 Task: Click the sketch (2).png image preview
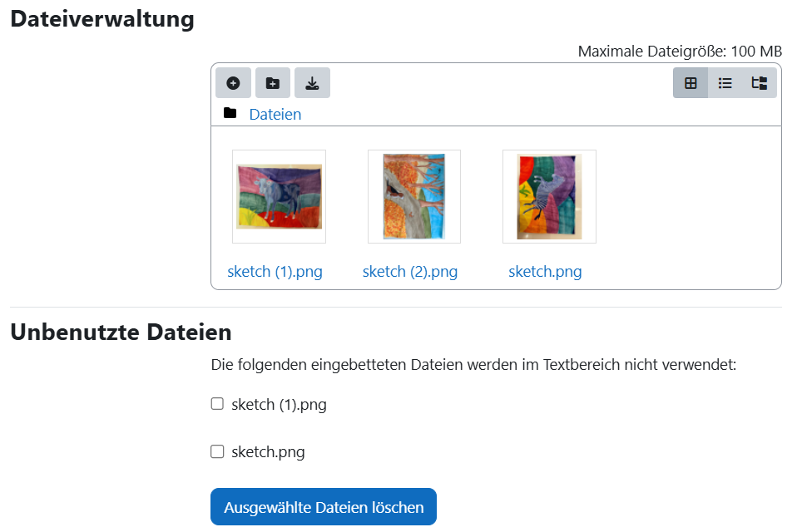413,196
